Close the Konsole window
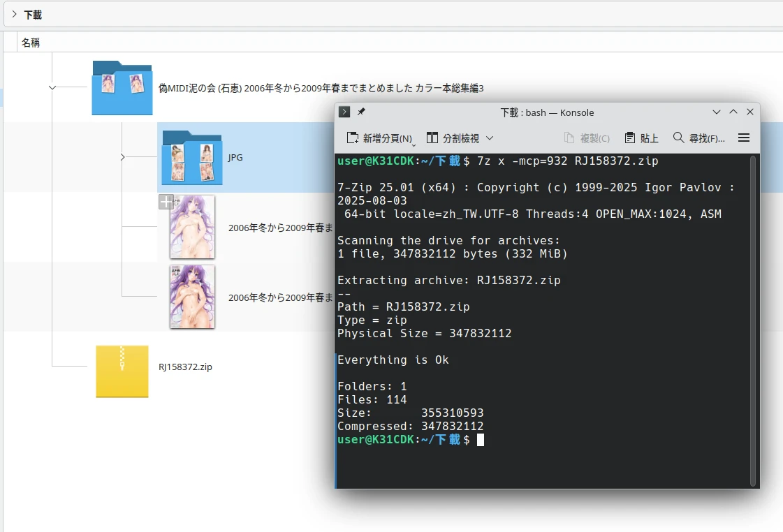783x532 pixels. (x=750, y=112)
